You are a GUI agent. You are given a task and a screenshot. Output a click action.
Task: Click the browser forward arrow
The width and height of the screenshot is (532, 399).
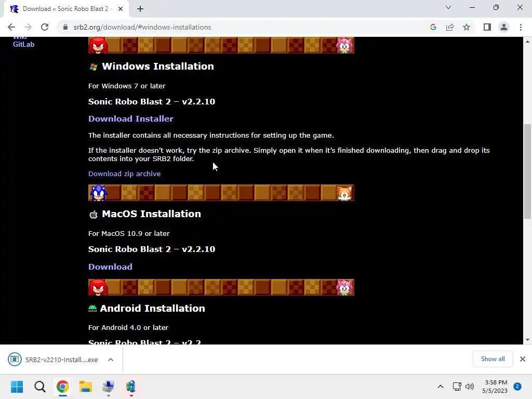(x=28, y=27)
